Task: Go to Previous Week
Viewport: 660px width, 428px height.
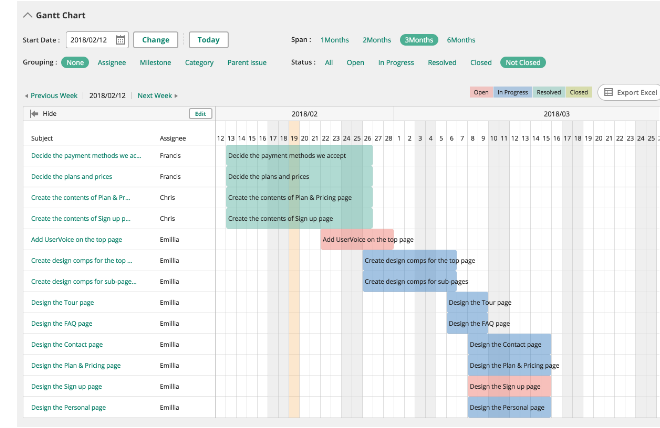Action: tap(51, 96)
